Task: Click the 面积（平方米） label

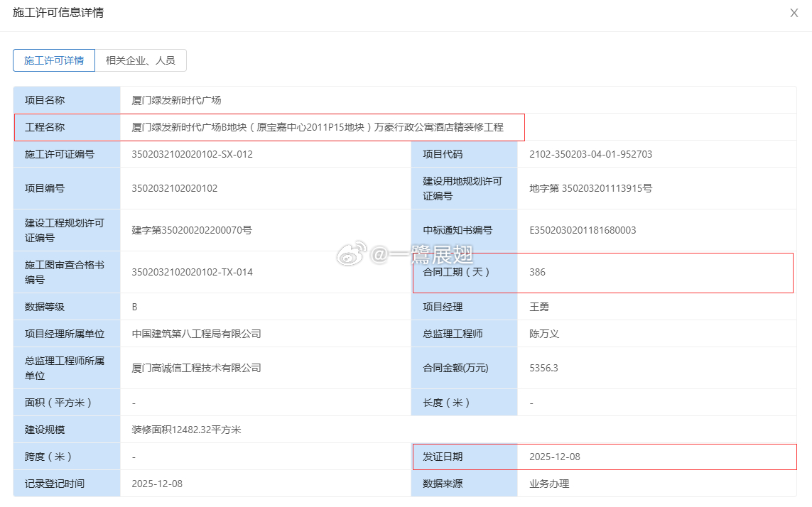Action: pyautogui.click(x=58, y=403)
